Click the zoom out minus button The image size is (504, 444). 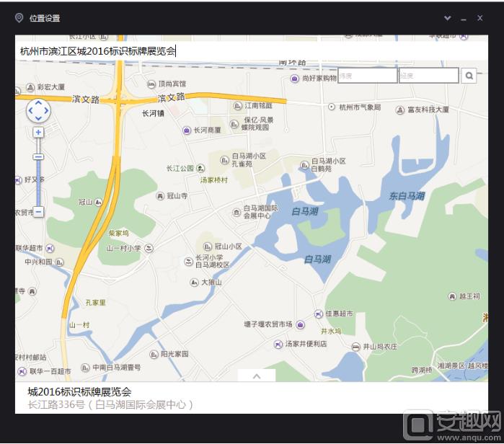(38, 211)
